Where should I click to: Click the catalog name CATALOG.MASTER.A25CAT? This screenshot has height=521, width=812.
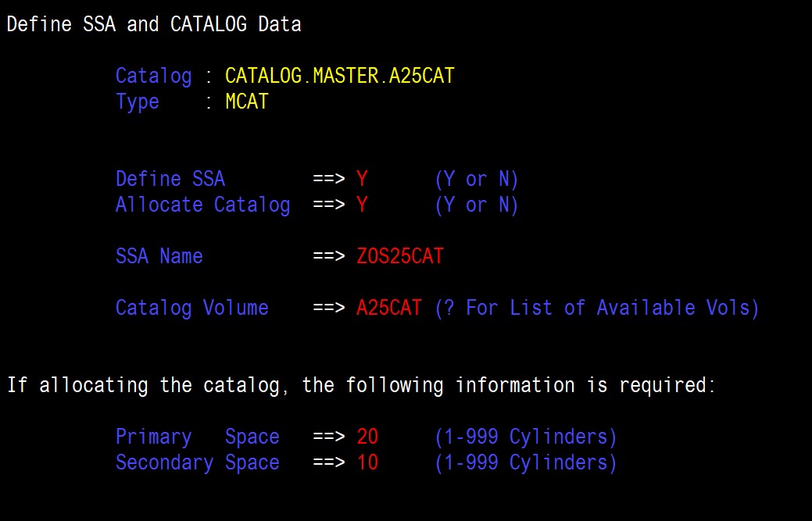[339, 77]
